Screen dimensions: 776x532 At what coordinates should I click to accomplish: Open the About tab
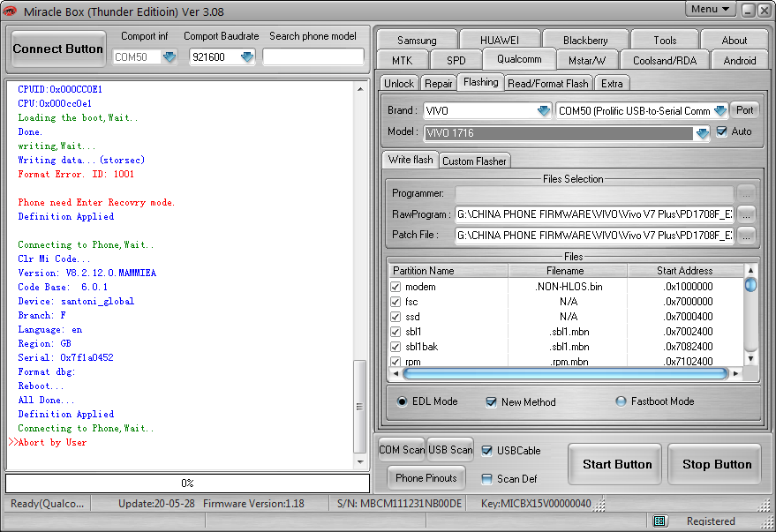(x=734, y=40)
